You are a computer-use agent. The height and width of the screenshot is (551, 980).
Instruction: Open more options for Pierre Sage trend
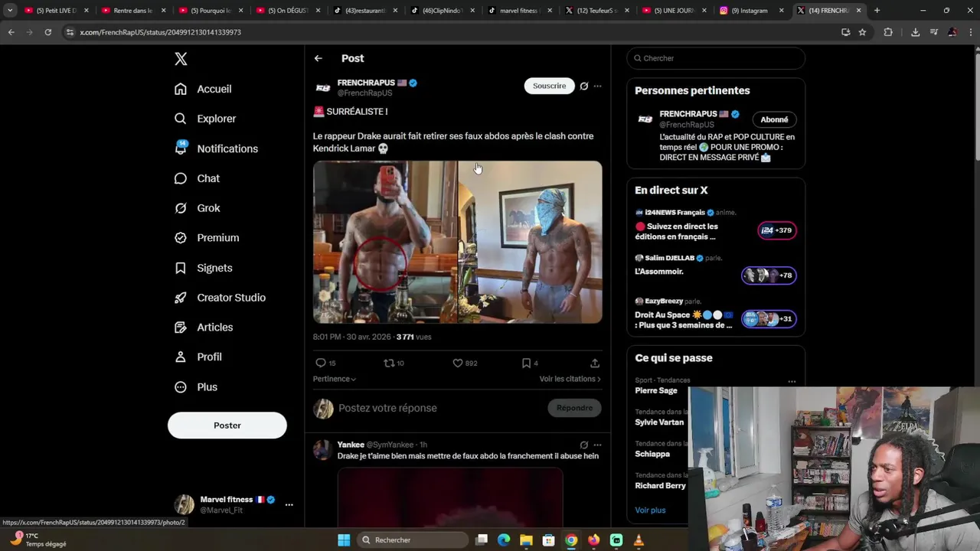(792, 381)
